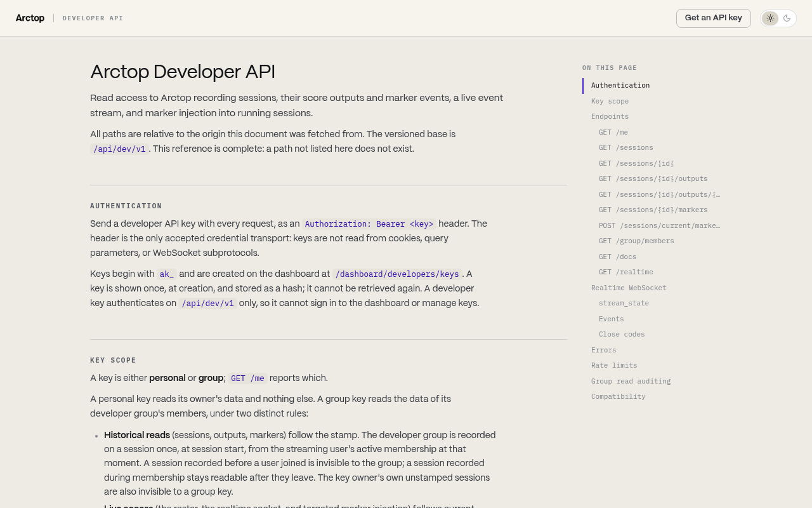Select GET /sessions/{id} outline entry

click(636, 164)
